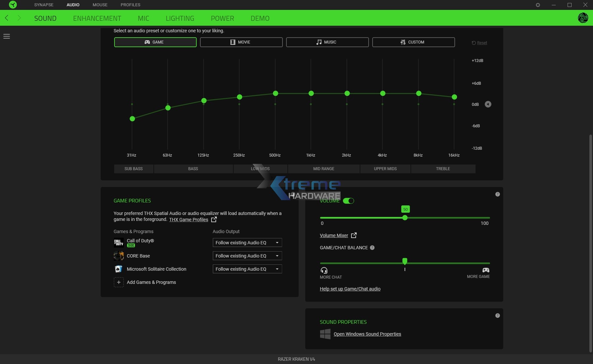
Task: Click the Sound Properties help icon
Action: tap(498, 316)
